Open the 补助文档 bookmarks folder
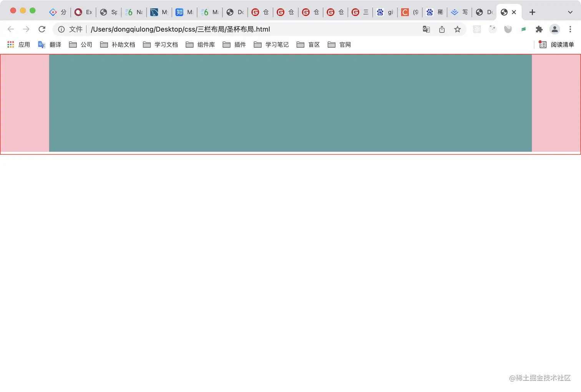581x392 pixels. point(118,45)
